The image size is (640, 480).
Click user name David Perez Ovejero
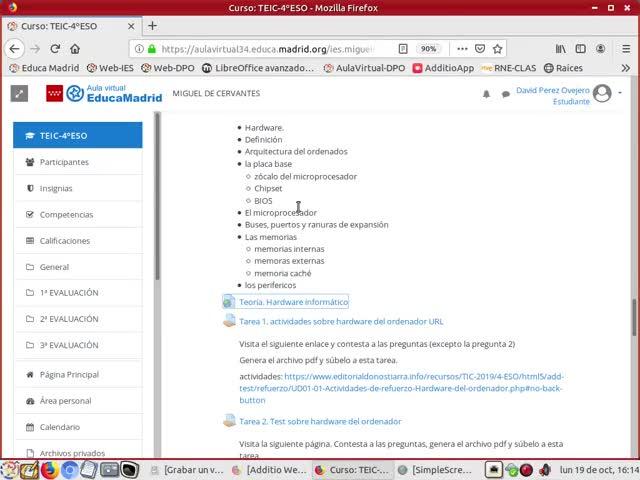(553, 90)
